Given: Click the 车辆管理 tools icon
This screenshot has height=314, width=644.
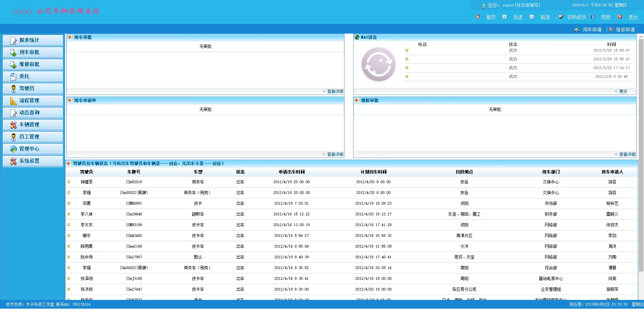Looking at the screenshot, I should 13,125.
